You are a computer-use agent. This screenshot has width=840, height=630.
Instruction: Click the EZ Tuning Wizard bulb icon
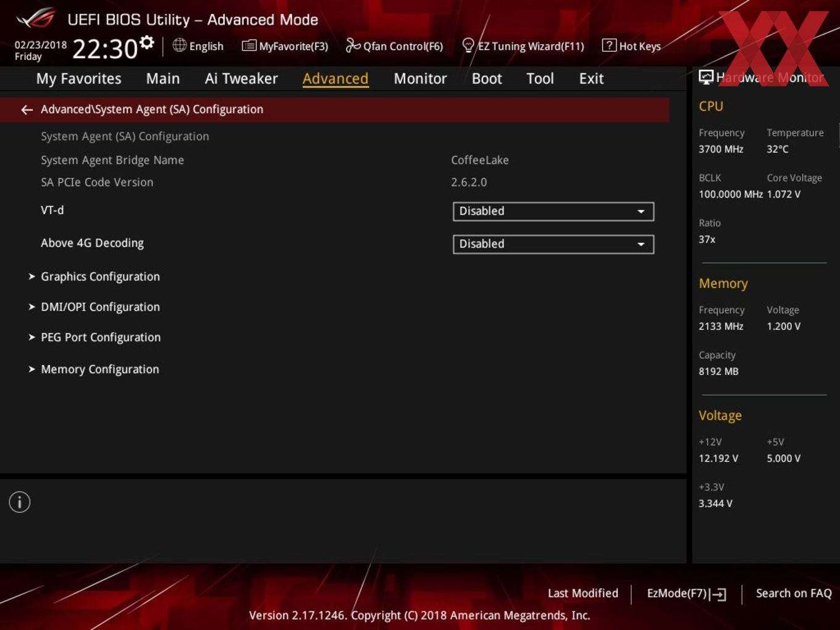(x=468, y=45)
